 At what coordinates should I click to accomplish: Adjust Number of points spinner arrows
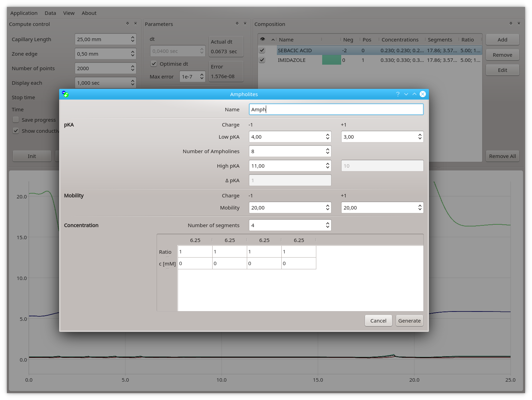[133, 68]
